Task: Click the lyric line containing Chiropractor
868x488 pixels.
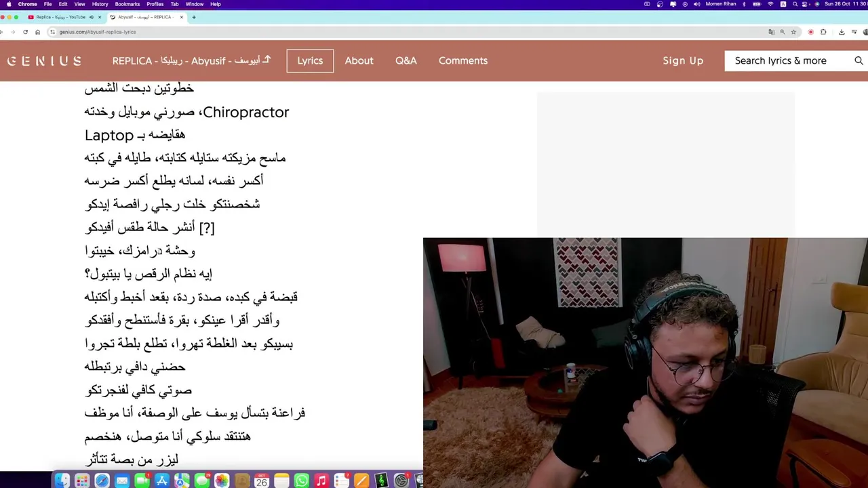Action: (186, 112)
